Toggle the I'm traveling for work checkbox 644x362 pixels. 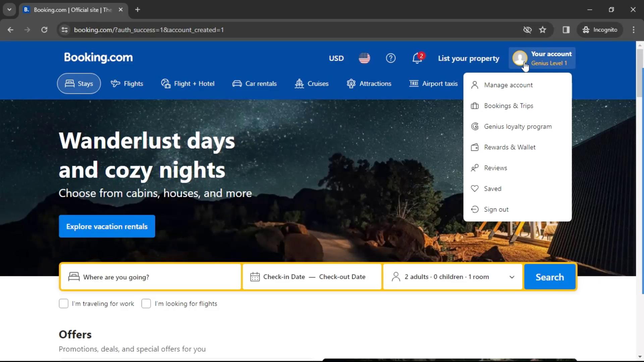63,304
